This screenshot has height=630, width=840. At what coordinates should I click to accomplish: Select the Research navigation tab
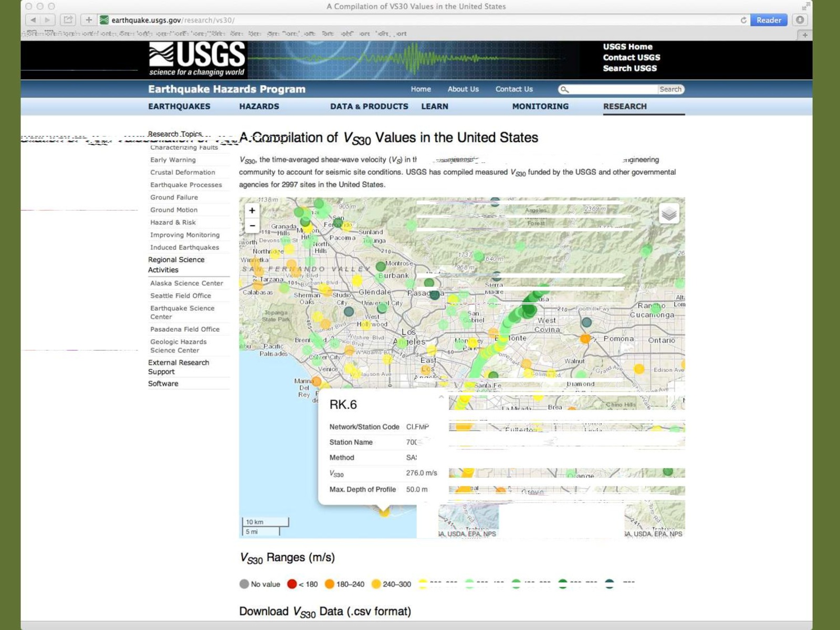pos(625,106)
